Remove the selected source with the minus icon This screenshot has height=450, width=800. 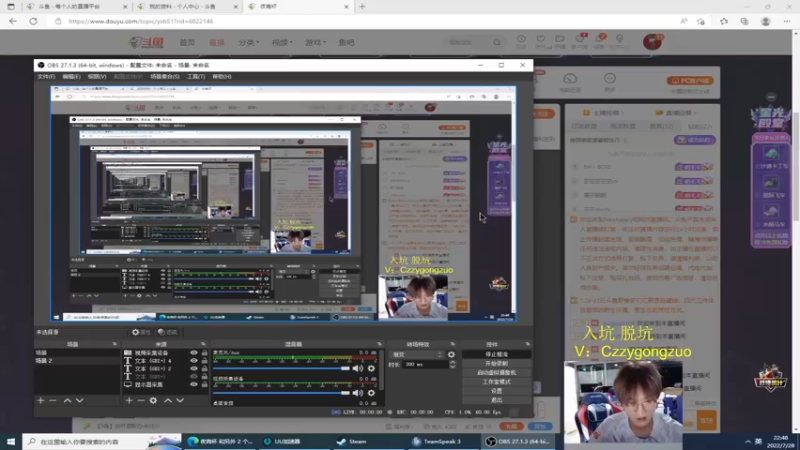pos(141,401)
